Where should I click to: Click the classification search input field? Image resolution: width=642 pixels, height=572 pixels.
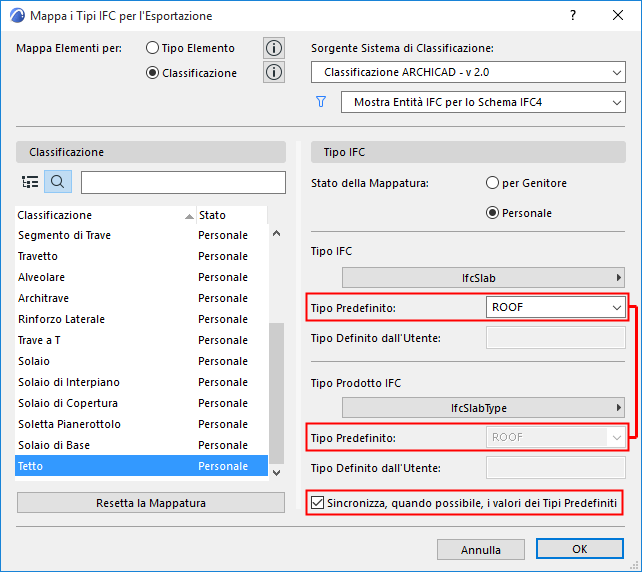coord(183,182)
